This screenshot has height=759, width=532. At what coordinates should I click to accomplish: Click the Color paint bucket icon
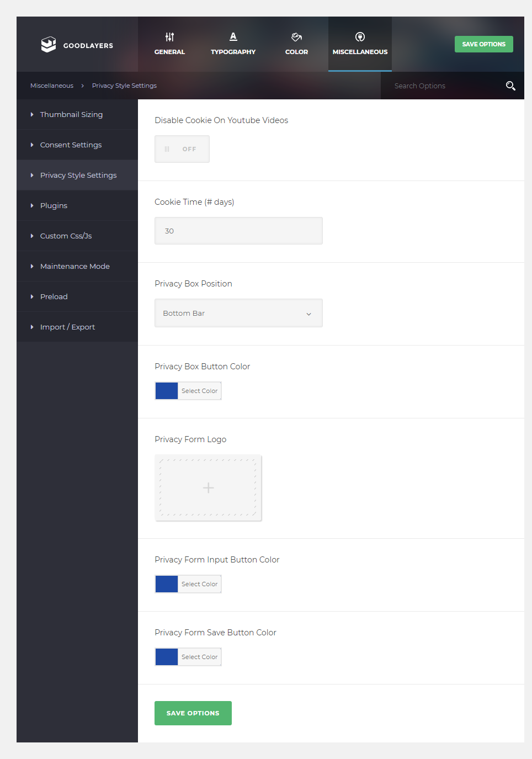click(296, 37)
